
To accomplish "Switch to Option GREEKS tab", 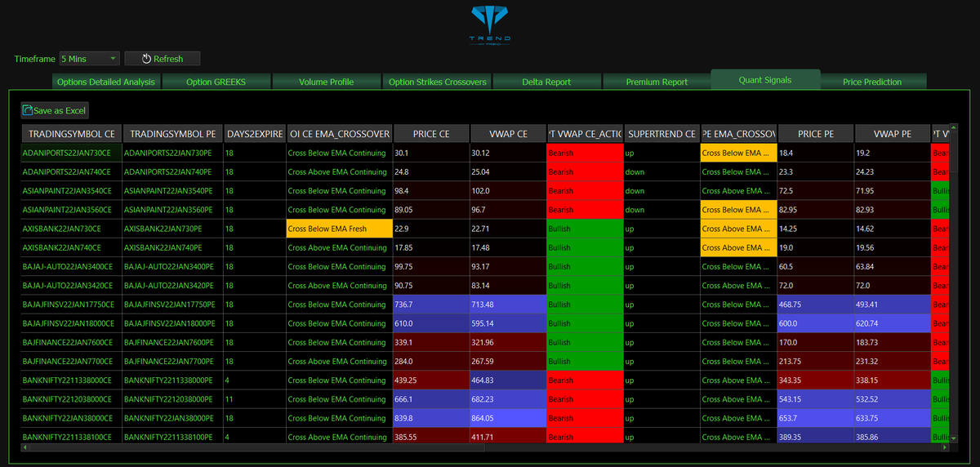I will [x=216, y=82].
